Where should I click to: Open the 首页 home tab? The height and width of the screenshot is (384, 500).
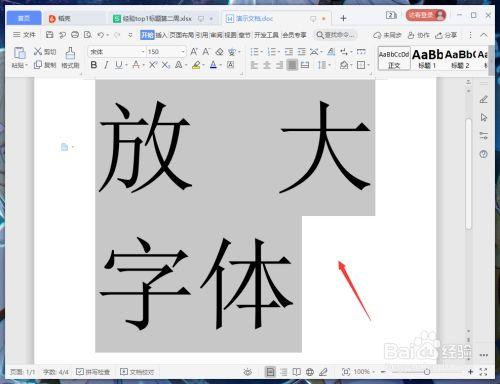(24, 18)
